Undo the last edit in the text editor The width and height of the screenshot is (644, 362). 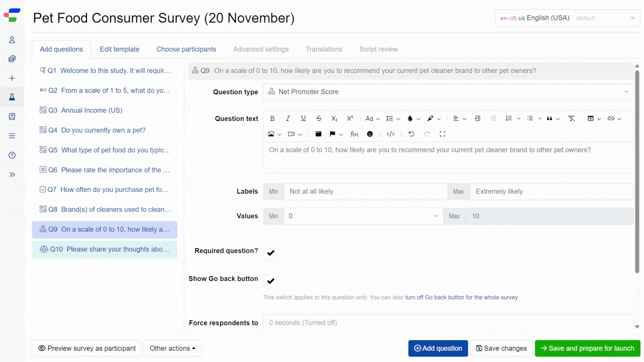click(x=411, y=134)
